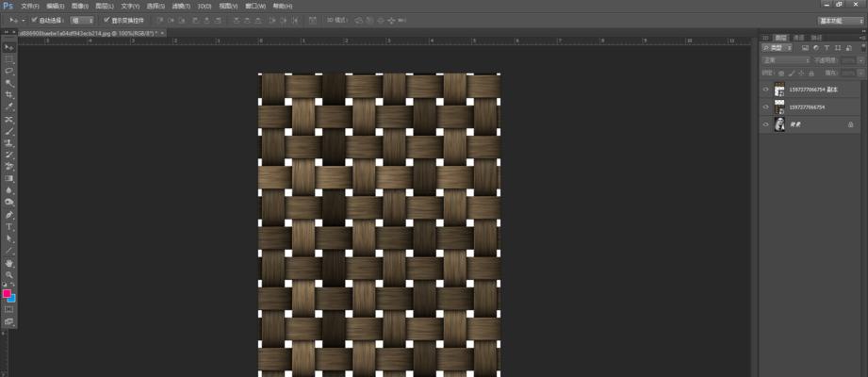Select the Move tool in toolbox
Image resolution: width=868 pixels, height=377 pixels.
pos(9,48)
